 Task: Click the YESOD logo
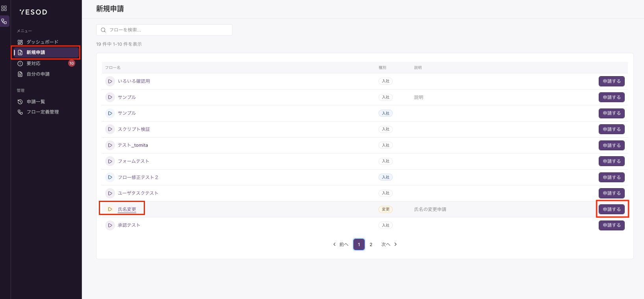[x=33, y=12]
